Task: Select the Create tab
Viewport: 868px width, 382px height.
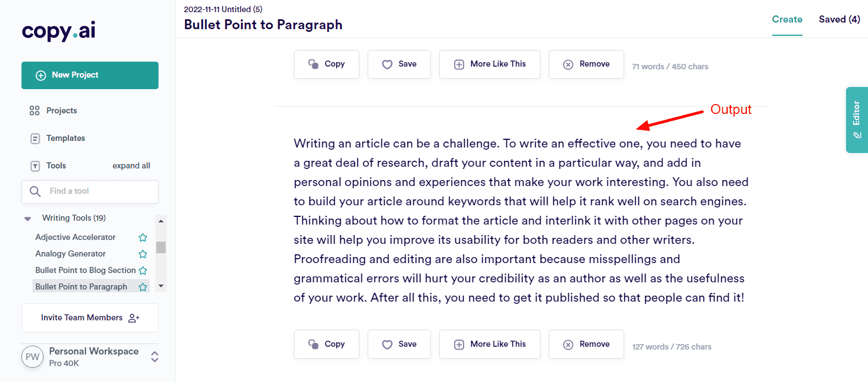Action: 787,19
